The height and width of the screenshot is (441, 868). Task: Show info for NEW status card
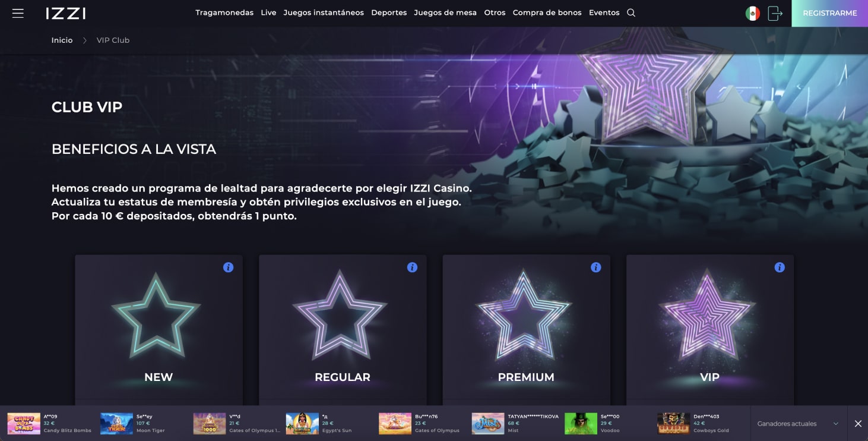(x=228, y=267)
